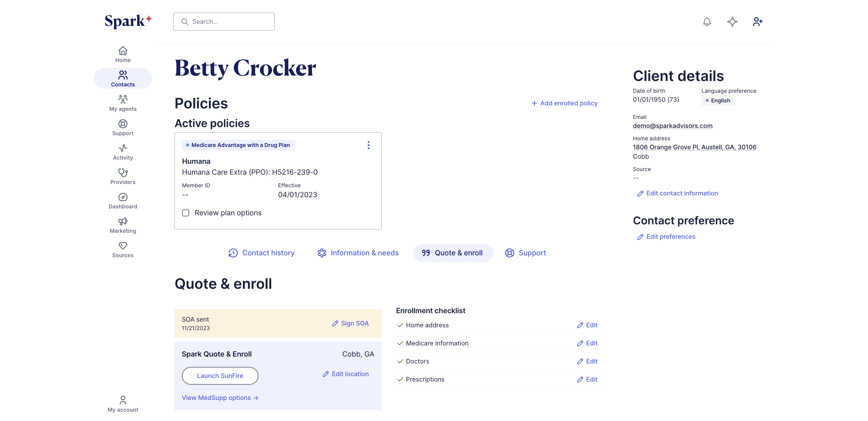The width and height of the screenshot is (868, 421).
Task: Click the add contact person icon
Action: tap(757, 22)
